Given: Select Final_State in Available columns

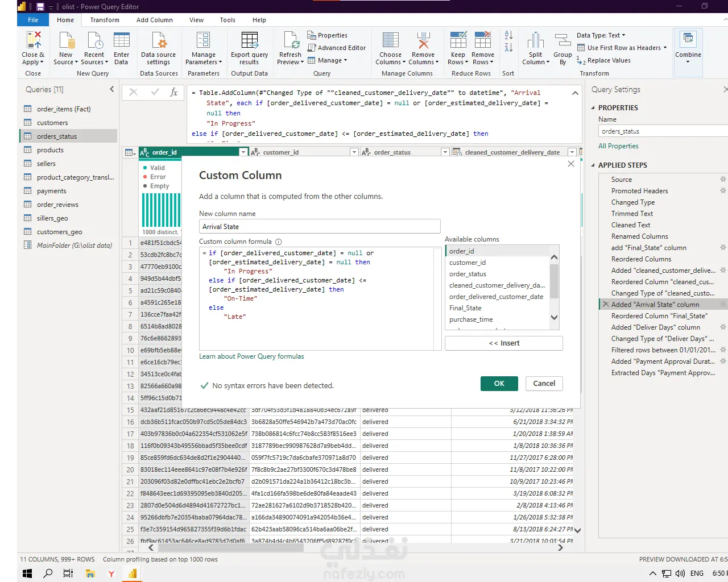Looking at the screenshot, I should tap(498, 308).
